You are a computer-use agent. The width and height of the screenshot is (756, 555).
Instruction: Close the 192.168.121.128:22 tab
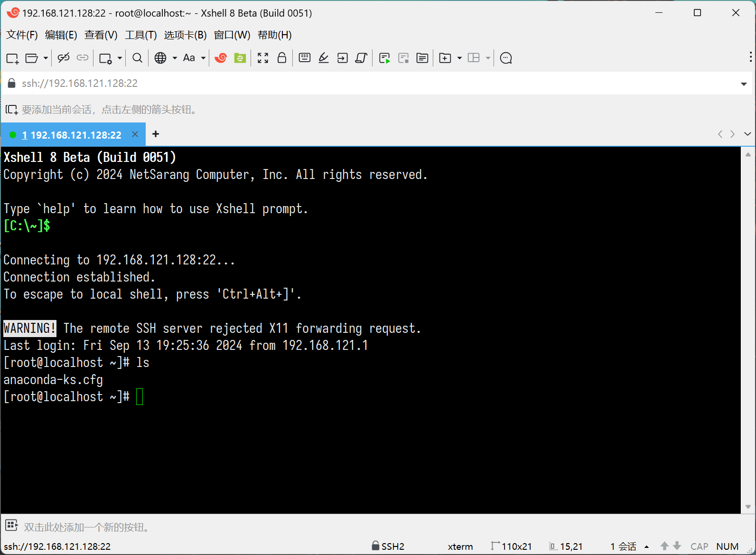pos(135,134)
